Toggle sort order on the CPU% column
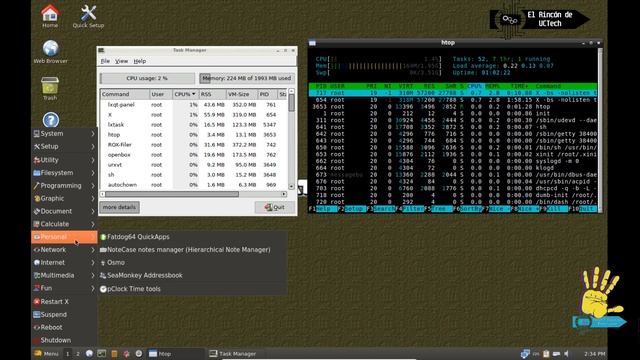640x360 pixels. click(x=185, y=94)
